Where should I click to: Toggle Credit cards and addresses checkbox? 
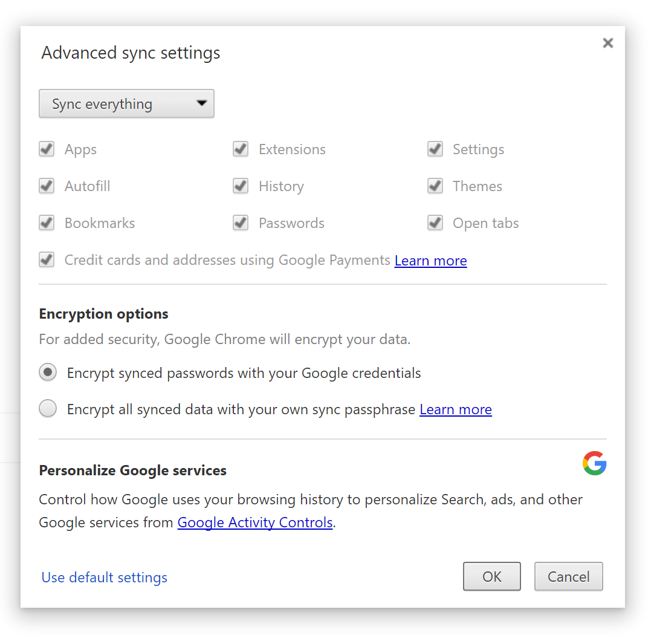coord(47,260)
